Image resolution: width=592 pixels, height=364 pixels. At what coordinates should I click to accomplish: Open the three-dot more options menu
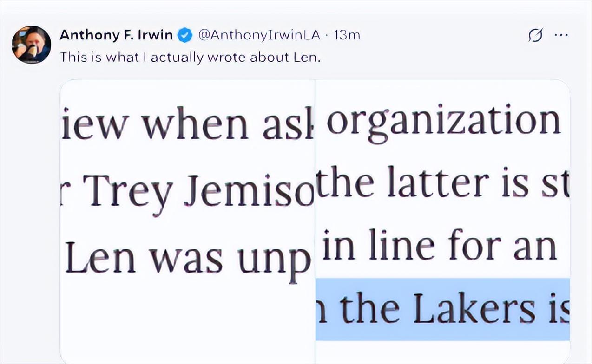561,35
